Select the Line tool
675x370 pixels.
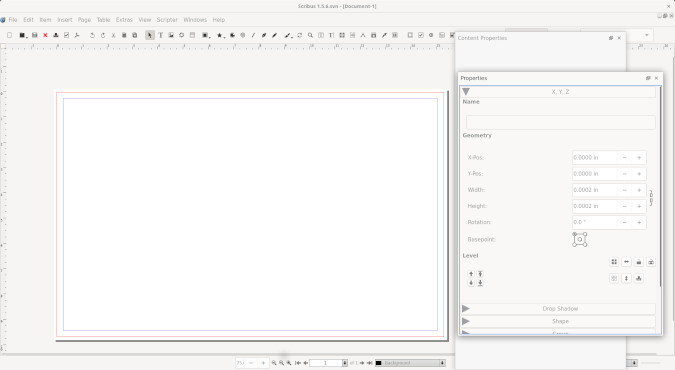tap(253, 35)
